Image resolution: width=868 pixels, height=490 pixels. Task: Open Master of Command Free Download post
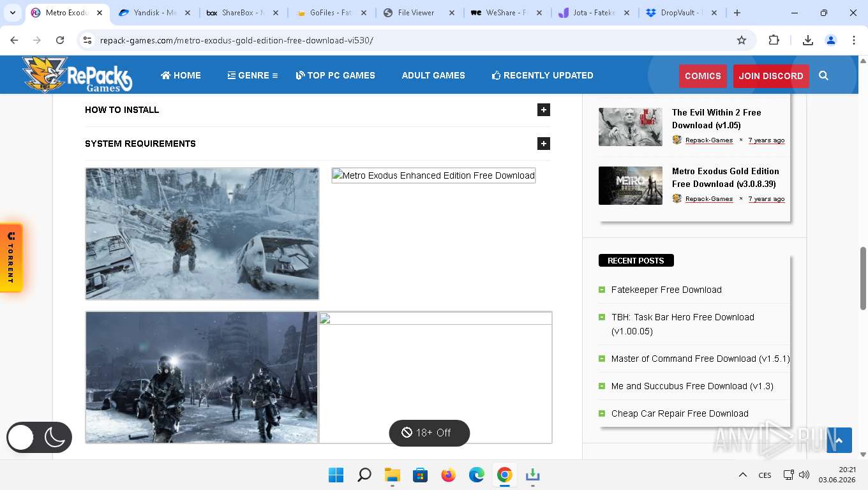(701, 359)
